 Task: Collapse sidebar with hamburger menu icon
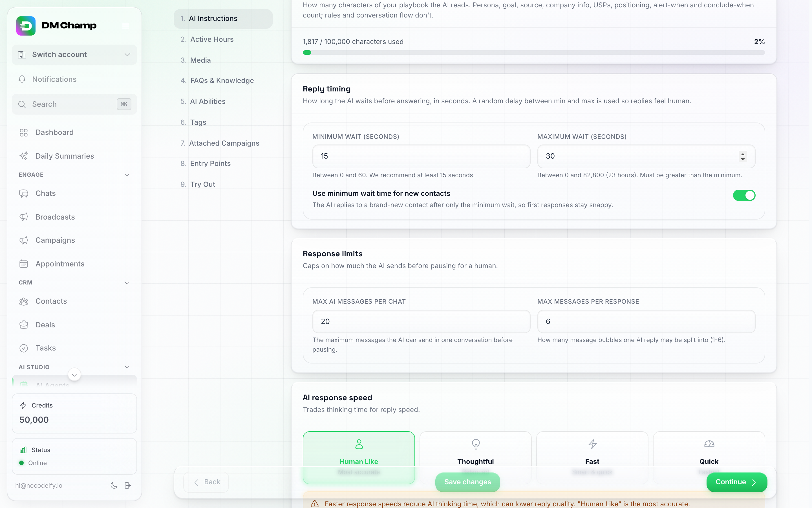pos(126,26)
